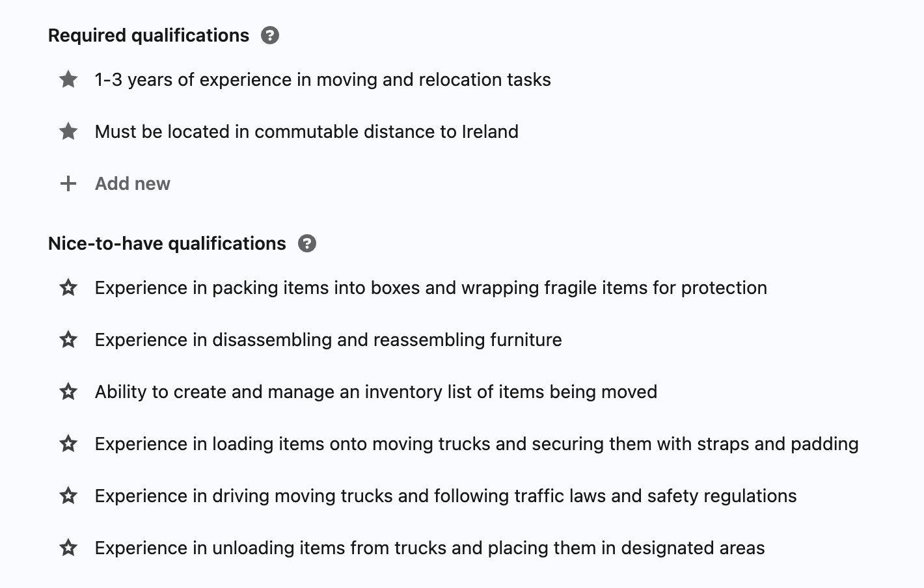The width and height of the screenshot is (924, 588).
Task: Click help icon beside Required qualifications
Action: (270, 35)
